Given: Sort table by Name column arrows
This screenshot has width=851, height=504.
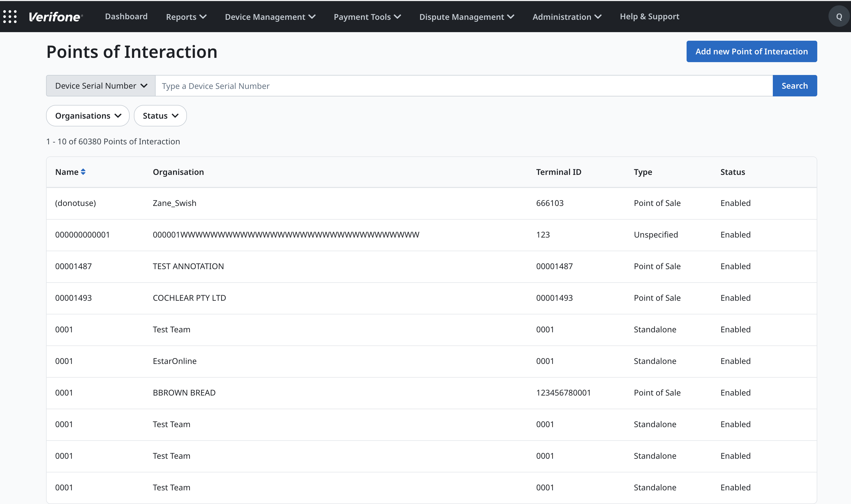Looking at the screenshot, I should tap(83, 172).
